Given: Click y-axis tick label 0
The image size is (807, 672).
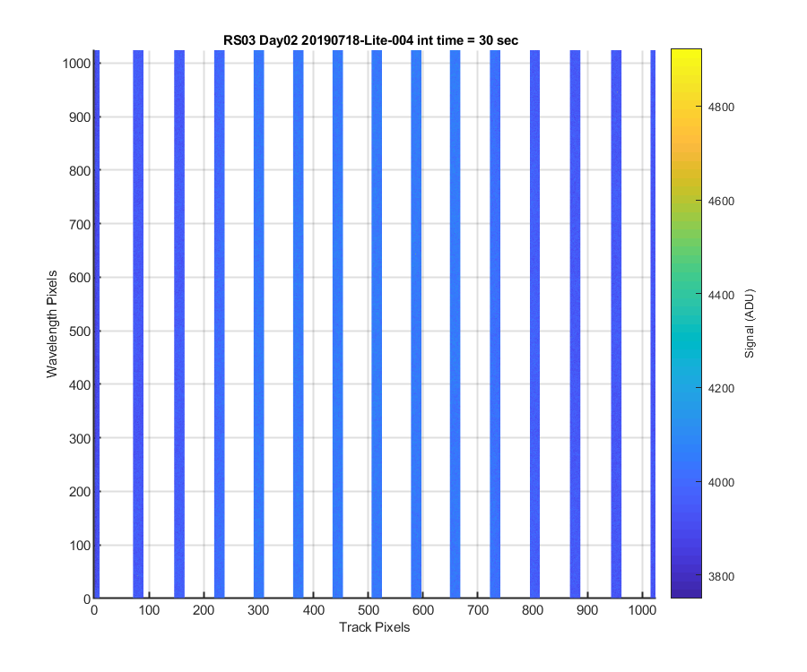Looking at the screenshot, I should pyautogui.click(x=87, y=599).
